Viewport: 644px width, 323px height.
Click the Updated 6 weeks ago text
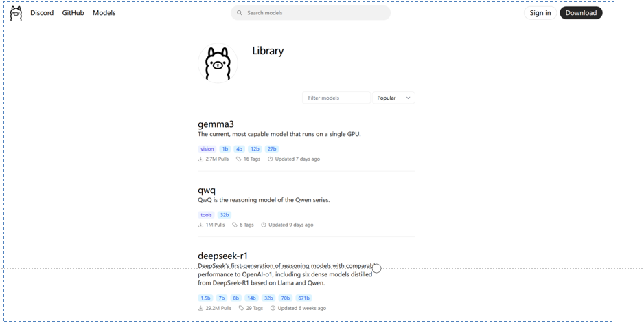[x=302, y=308]
